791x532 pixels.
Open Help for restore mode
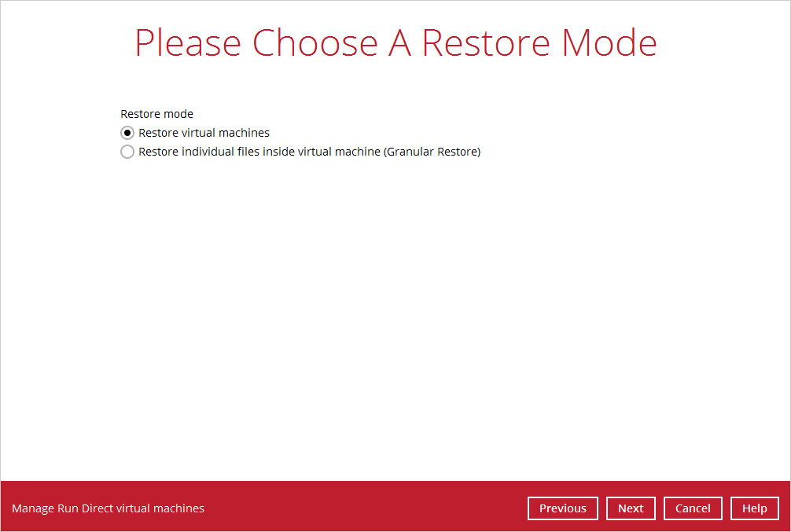(x=754, y=508)
